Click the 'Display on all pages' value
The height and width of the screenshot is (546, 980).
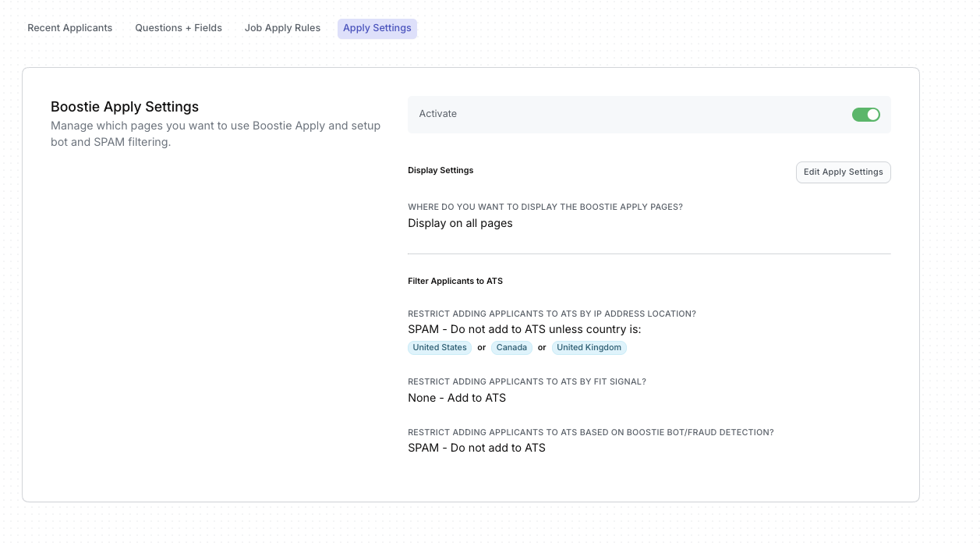460,223
